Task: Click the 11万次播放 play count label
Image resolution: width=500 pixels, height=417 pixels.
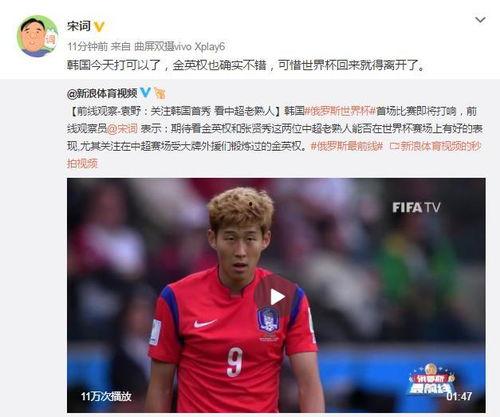Action: [x=106, y=396]
